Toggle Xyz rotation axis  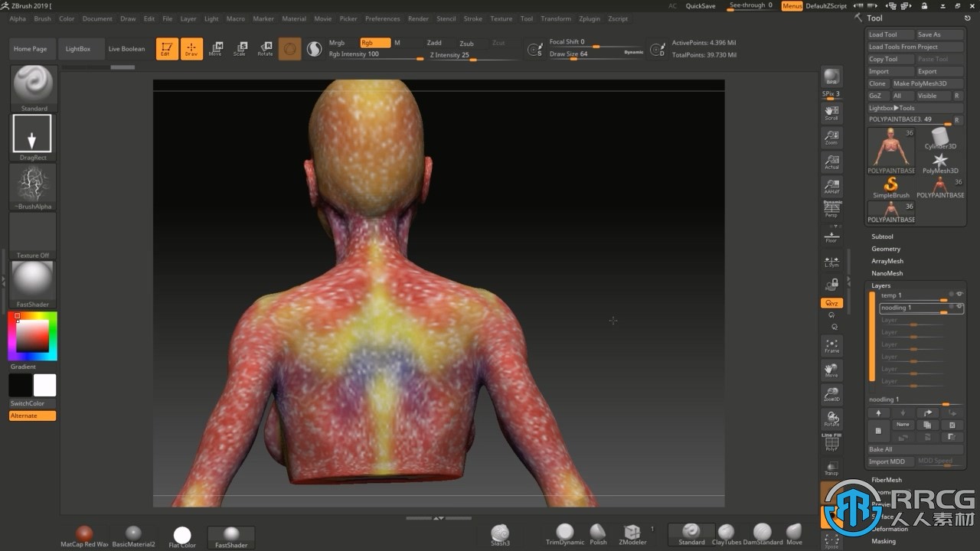[x=831, y=303]
